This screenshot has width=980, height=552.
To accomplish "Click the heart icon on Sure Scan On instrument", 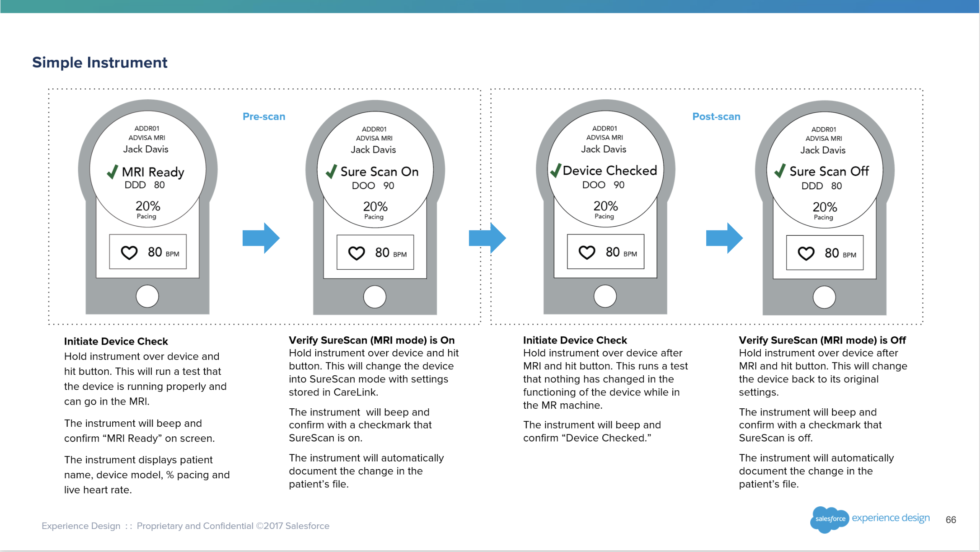I will [x=357, y=253].
